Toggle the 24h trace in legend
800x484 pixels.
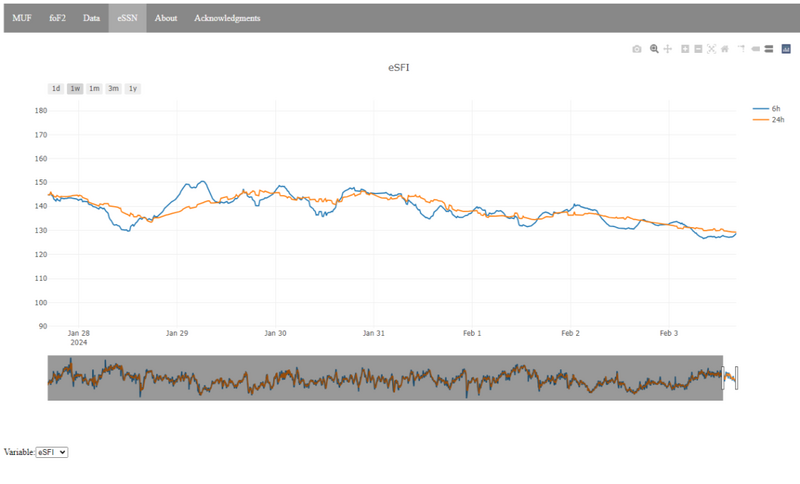click(768, 120)
